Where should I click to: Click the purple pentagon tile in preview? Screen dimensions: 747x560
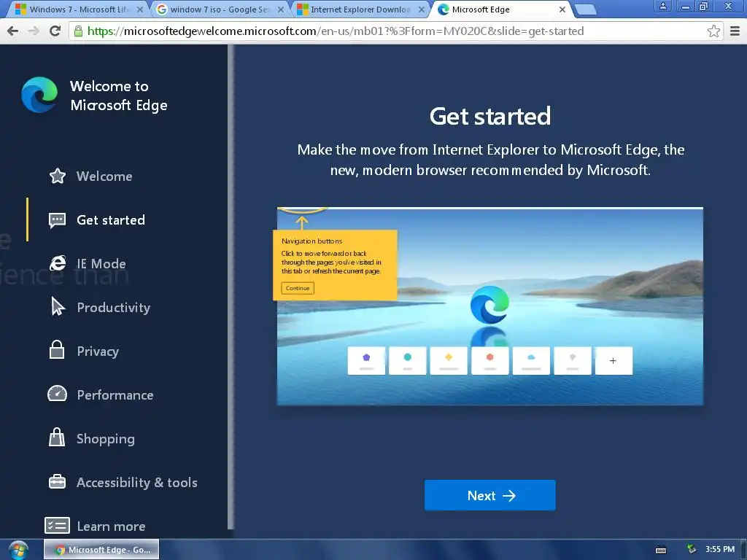point(366,361)
